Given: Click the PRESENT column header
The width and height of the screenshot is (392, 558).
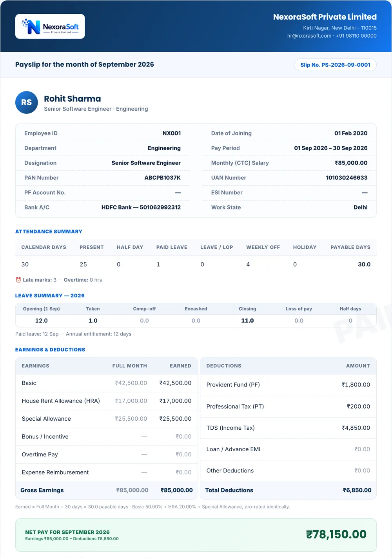Looking at the screenshot, I should (92, 247).
